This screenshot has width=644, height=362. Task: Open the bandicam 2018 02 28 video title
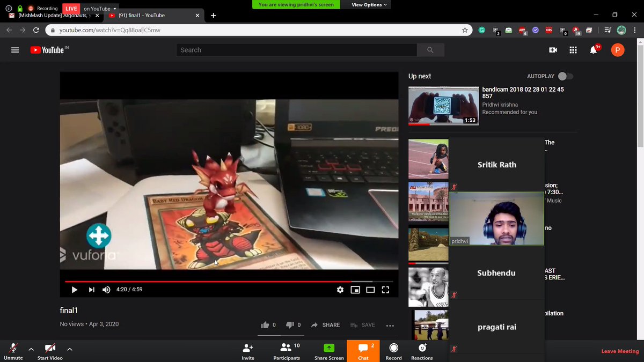(x=523, y=93)
